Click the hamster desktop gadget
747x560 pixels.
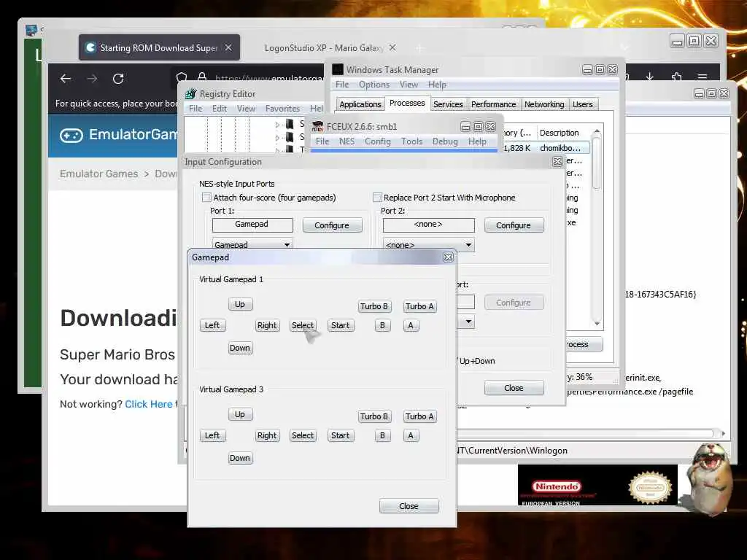click(708, 478)
